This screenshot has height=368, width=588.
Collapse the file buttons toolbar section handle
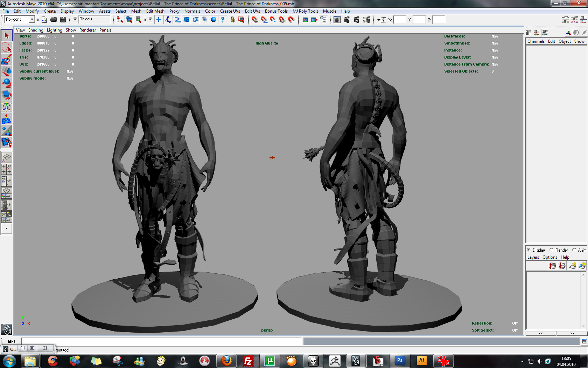[x=38, y=20]
